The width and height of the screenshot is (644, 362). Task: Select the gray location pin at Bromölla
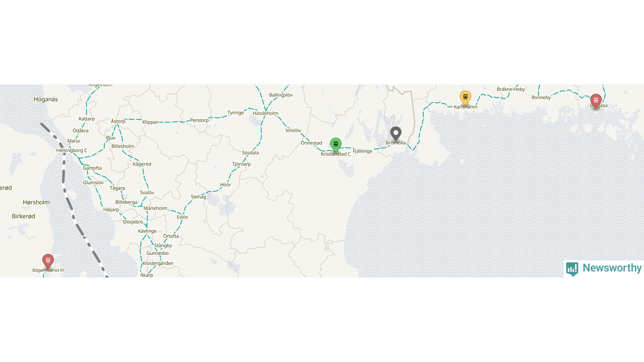(x=396, y=134)
